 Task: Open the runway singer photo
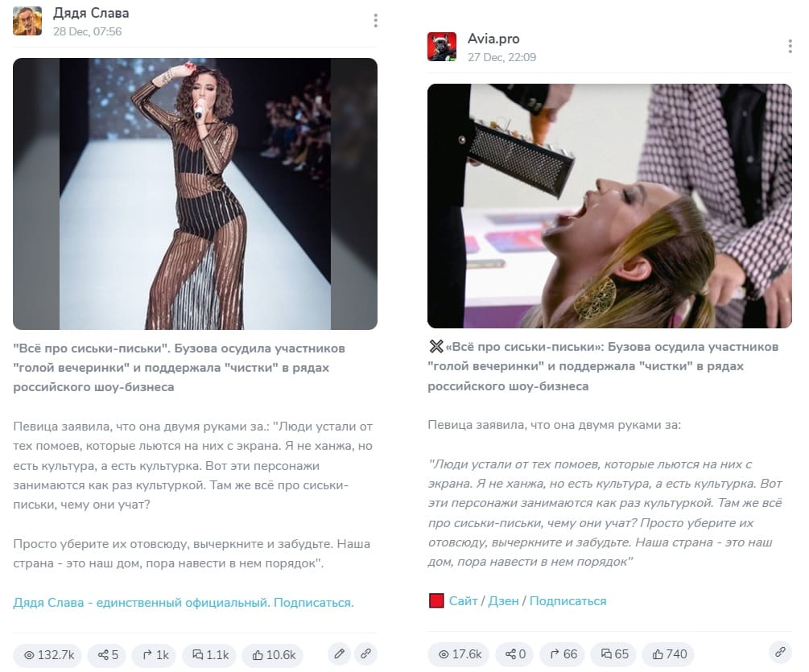195,193
